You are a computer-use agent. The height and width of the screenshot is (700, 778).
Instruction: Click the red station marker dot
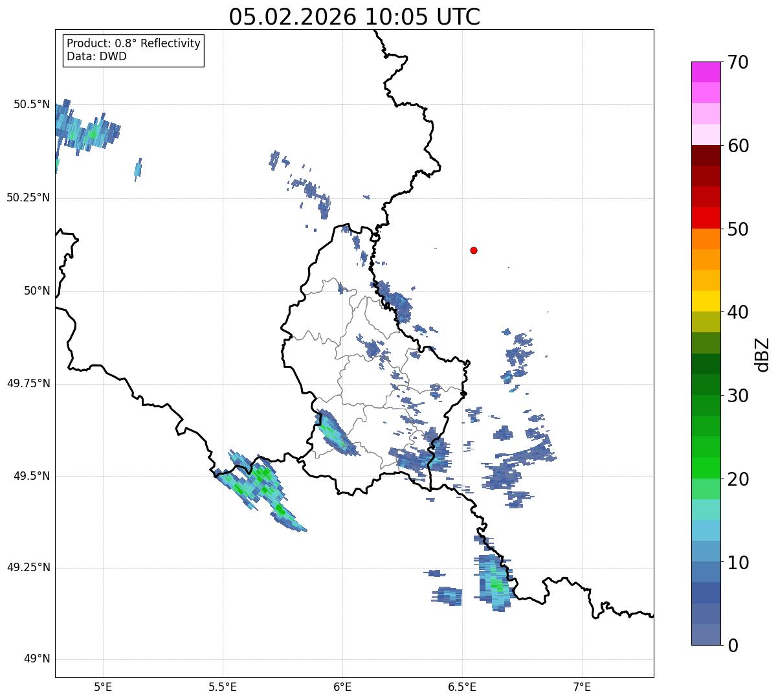pos(474,250)
